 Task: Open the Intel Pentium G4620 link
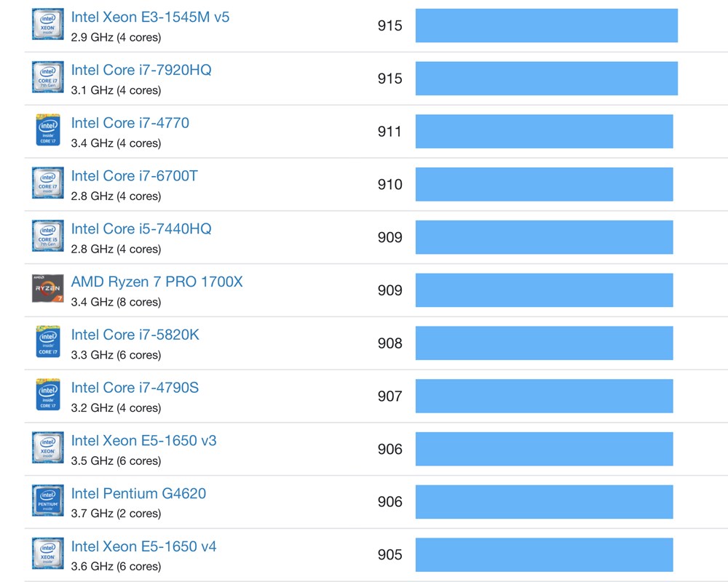coord(138,494)
